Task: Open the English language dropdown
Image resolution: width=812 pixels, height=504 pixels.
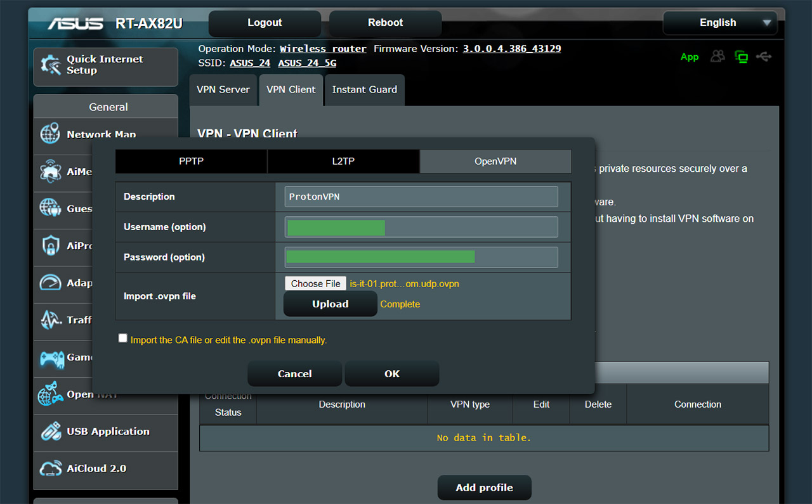Action: 720,23
